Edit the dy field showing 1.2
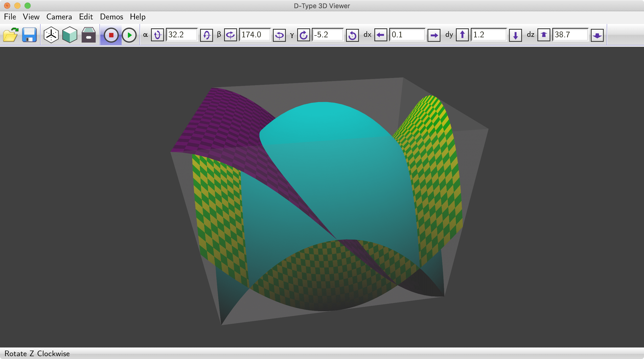 (489, 35)
